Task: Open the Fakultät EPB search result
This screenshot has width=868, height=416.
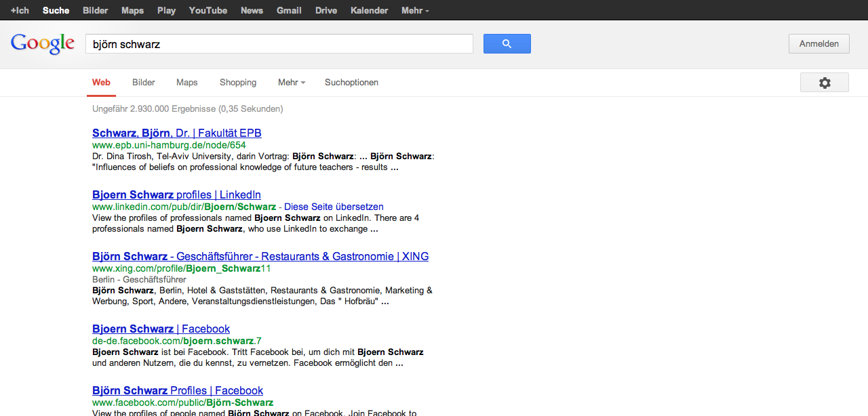Action: pos(176,133)
